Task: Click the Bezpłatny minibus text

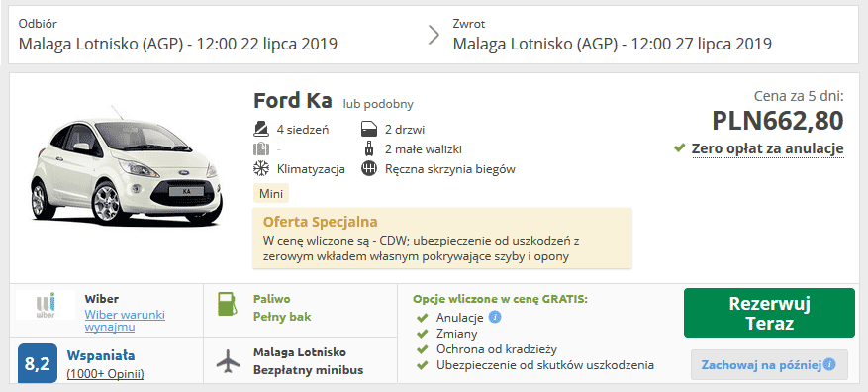Action: tap(309, 370)
